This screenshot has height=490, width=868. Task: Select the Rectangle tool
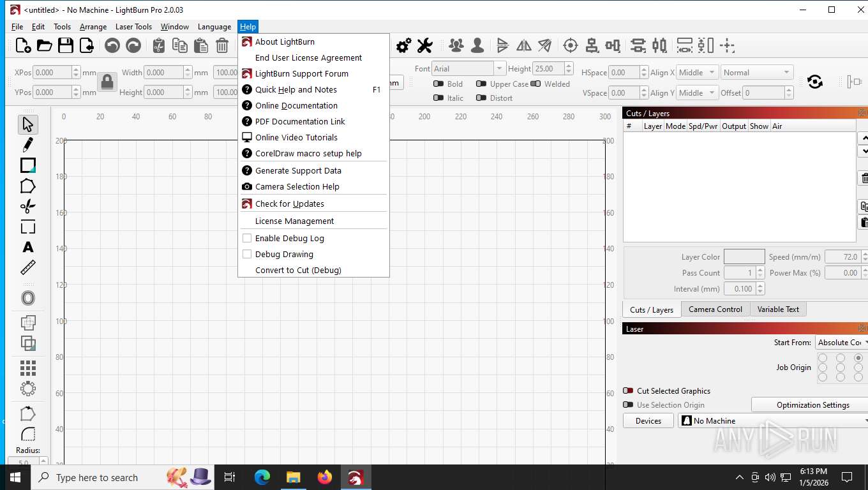coord(27,166)
